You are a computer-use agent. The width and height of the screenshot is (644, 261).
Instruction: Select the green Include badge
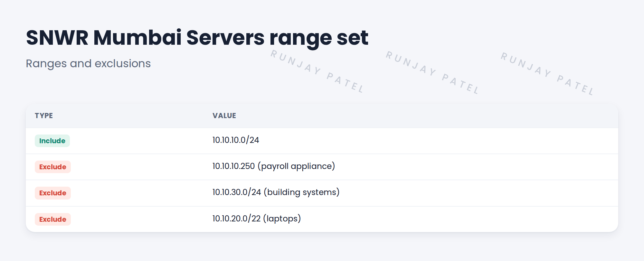pos(52,141)
